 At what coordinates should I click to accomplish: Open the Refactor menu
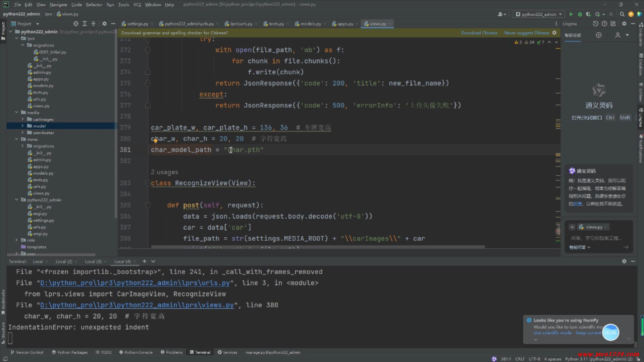[x=94, y=5]
